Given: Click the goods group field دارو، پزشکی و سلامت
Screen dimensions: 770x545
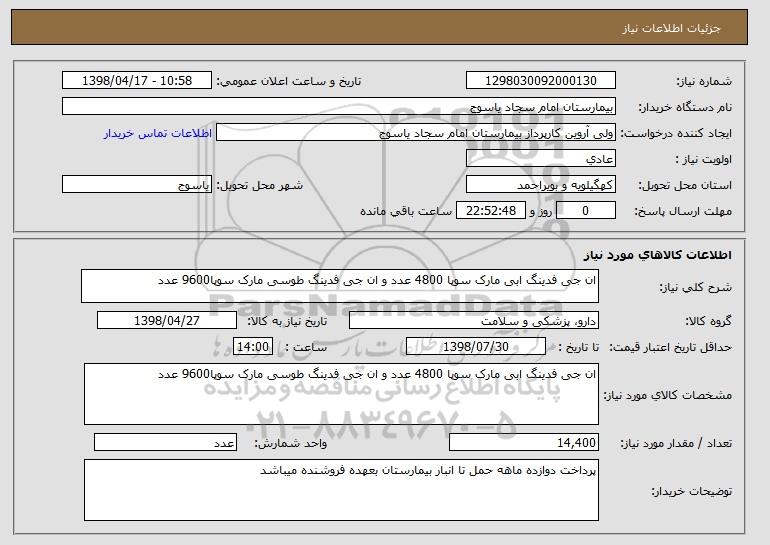Looking at the screenshot, I should 474,321.
